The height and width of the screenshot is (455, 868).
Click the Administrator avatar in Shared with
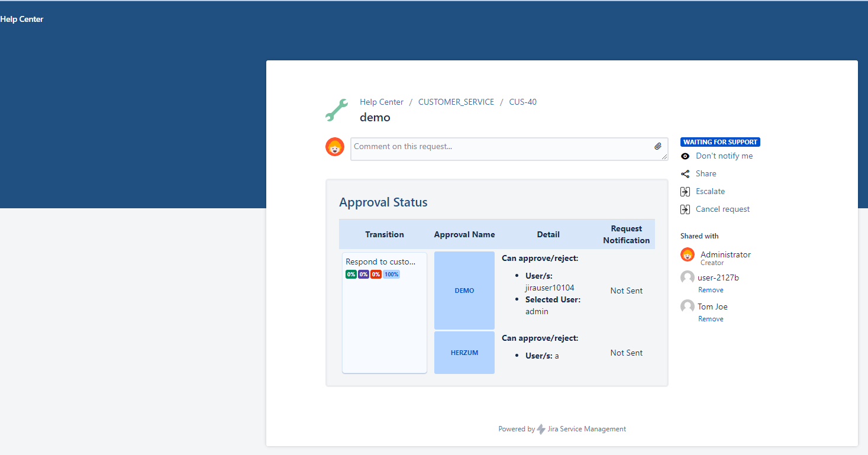pos(688,255)
